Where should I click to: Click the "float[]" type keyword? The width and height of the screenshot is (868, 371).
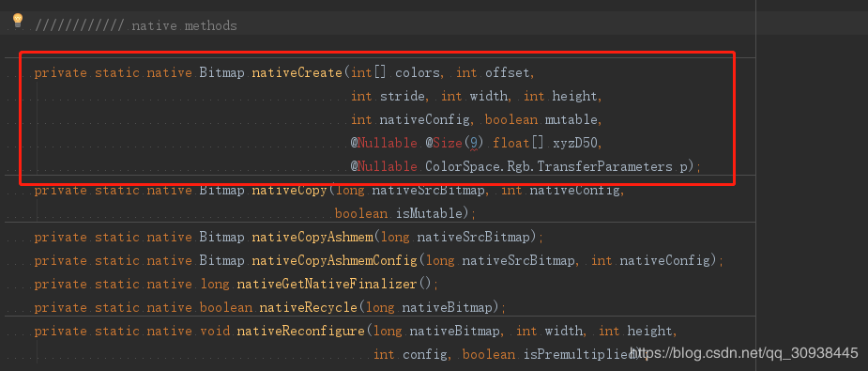tap(519, 143)
